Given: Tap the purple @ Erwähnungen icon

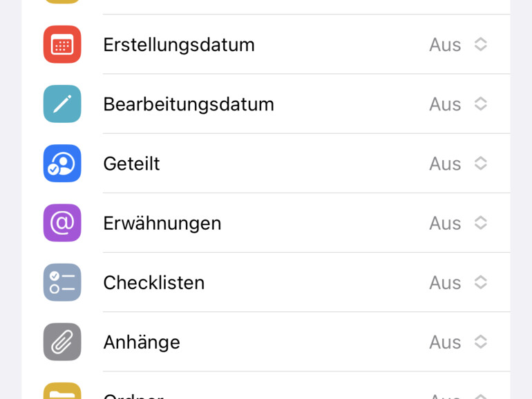Looking at the screenshot, I should coord(62,223).
